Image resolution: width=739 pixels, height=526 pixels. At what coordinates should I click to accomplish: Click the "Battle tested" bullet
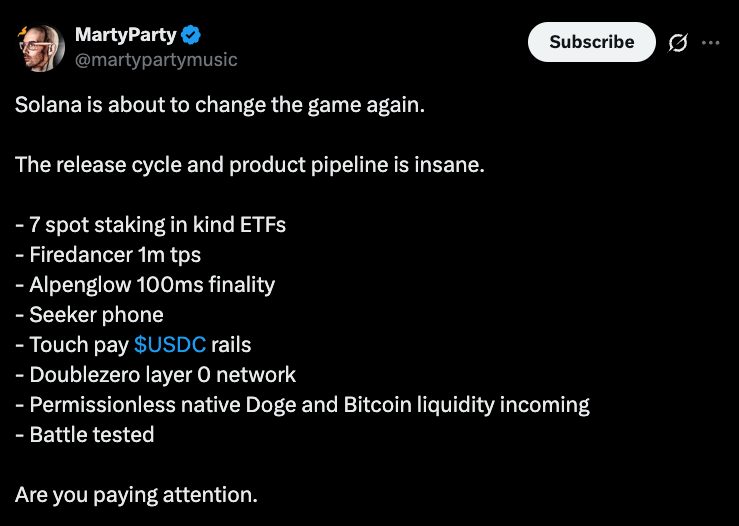84,435
